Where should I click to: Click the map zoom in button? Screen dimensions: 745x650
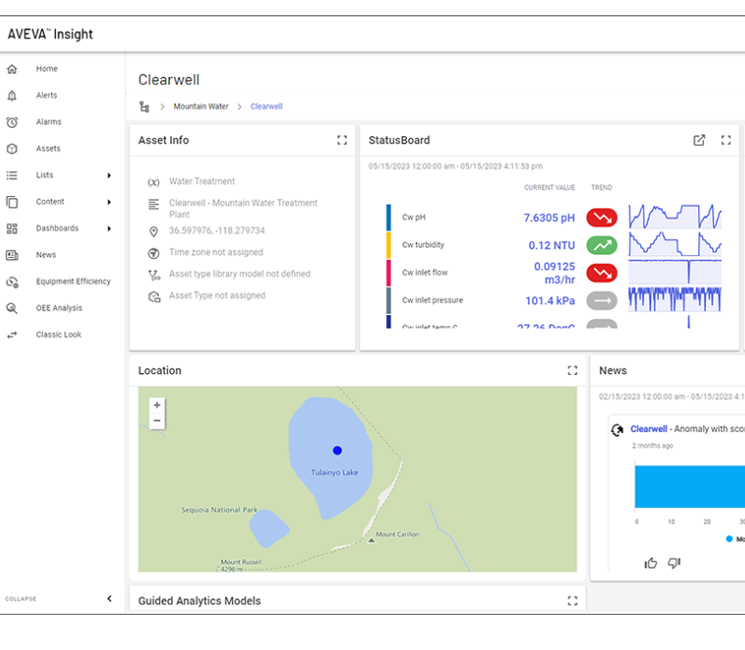(157, 406)
